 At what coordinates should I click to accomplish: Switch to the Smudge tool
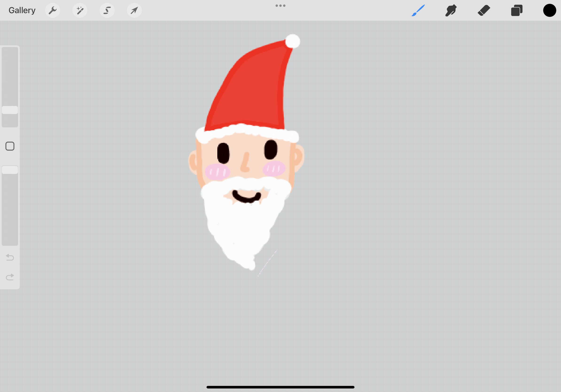451,10
